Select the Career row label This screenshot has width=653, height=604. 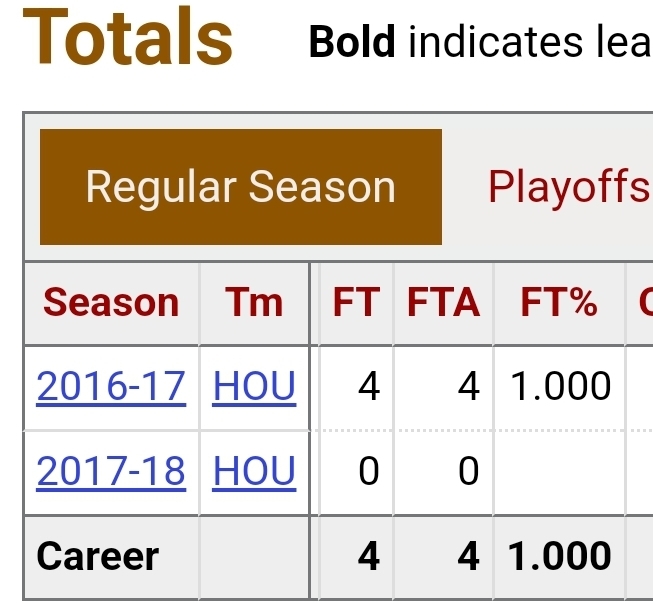coord(98,556)
